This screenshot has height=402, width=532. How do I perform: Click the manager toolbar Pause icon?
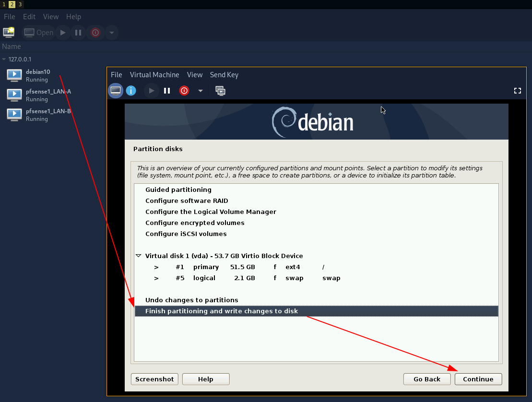point(78,33)
